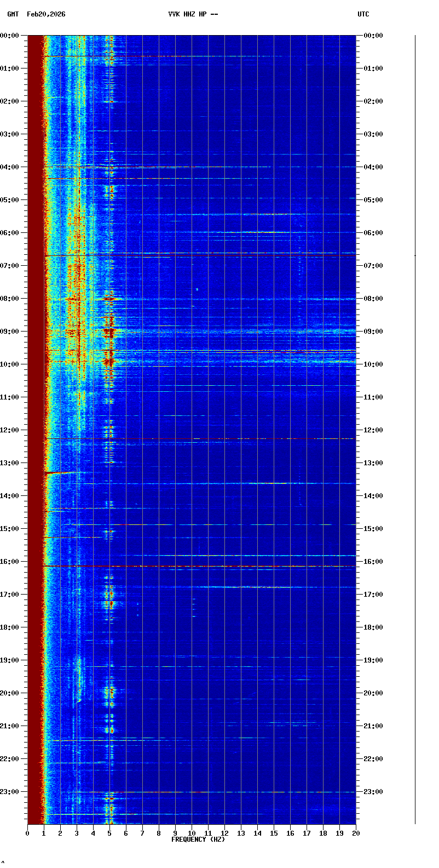Click the UTC label at top right
Image resolution: width=439 pixels, height=868 pixels.
click(363, 14)
